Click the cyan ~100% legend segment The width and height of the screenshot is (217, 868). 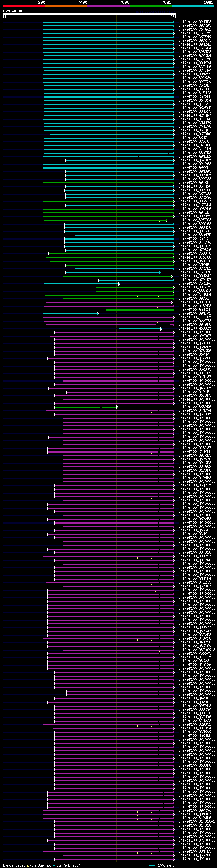click(x=192, y=6)
